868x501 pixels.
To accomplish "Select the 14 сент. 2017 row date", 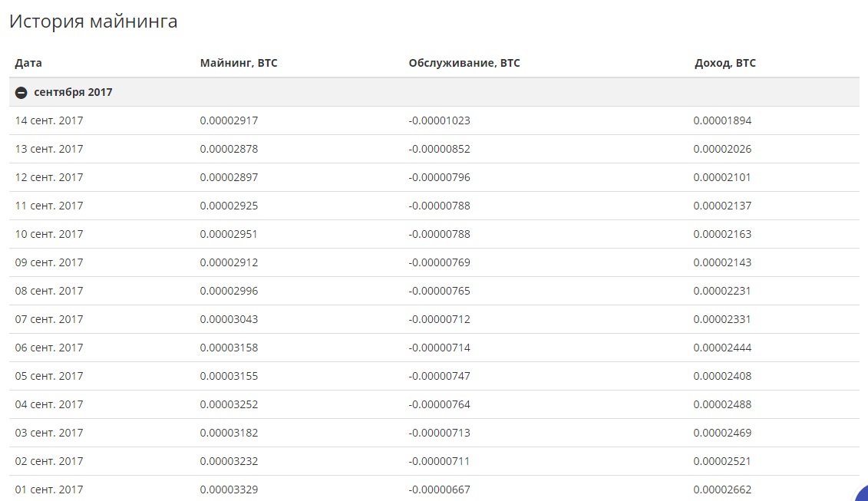I will click(x=49, y=120).
